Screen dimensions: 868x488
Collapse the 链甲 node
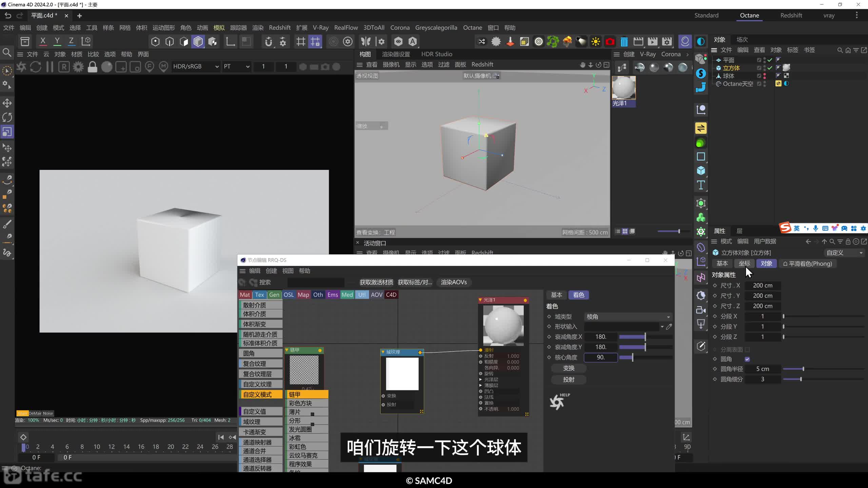[x=287, y=350]
